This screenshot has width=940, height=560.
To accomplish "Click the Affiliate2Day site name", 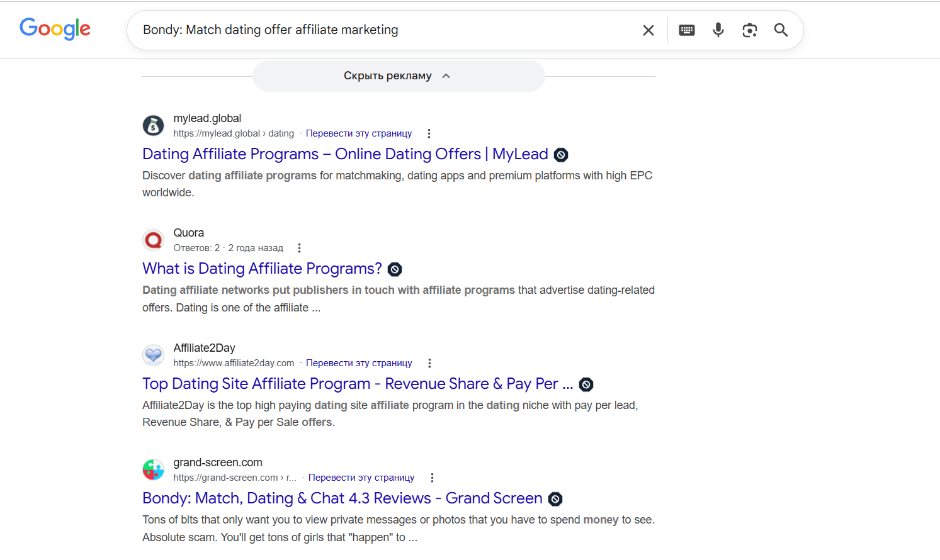I will [205, 348].
